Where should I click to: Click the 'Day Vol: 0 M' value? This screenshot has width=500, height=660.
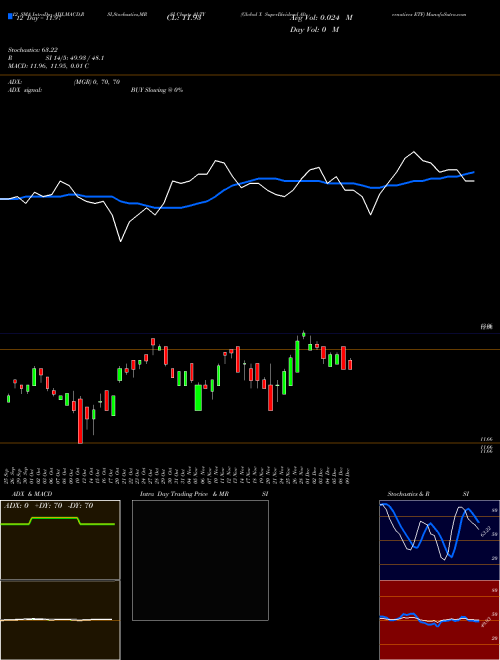[314, 30]
